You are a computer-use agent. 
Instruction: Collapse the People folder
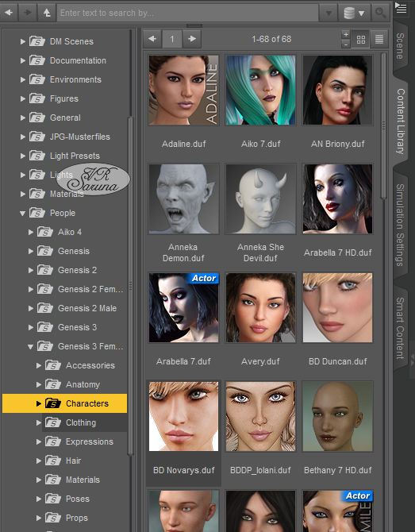tap(23, 214)
